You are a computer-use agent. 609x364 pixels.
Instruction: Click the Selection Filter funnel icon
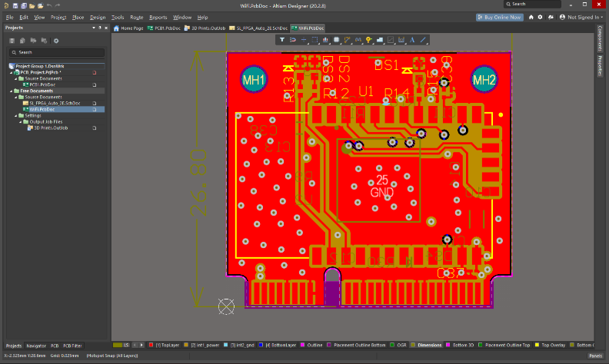tap(282, 40)
